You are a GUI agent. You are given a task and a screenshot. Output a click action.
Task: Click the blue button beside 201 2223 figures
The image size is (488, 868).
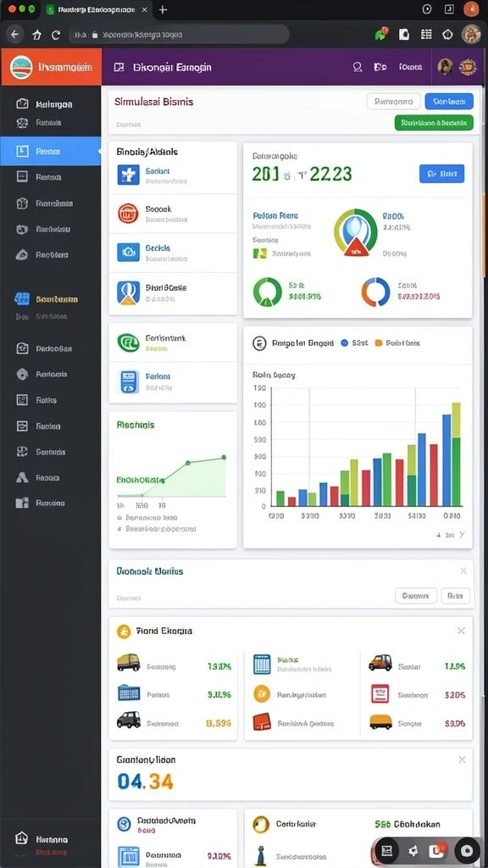(x=441, y=174)
